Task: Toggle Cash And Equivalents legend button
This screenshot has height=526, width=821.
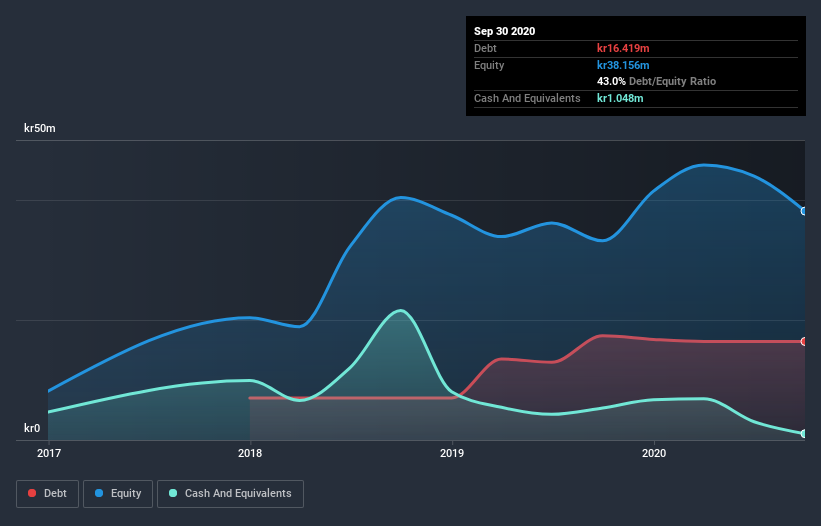Action: coord(230,494)
